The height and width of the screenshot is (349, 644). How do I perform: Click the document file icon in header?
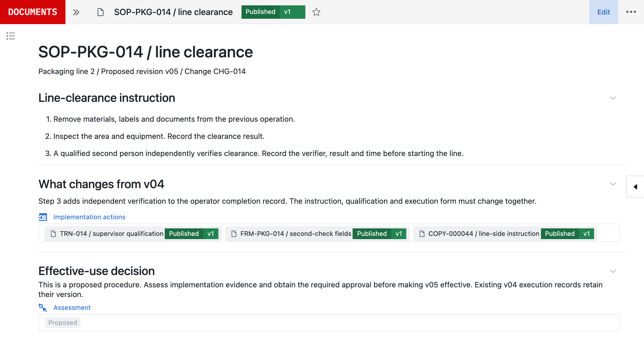click(x=100, y=12)
